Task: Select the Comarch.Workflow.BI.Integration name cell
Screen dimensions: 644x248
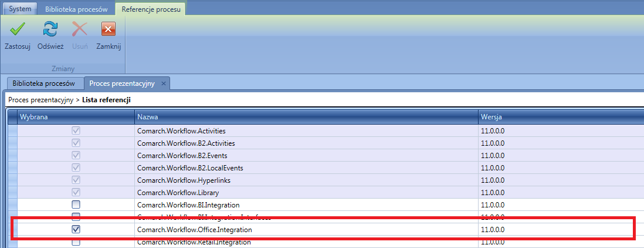Action: click(x=306, y=205)
